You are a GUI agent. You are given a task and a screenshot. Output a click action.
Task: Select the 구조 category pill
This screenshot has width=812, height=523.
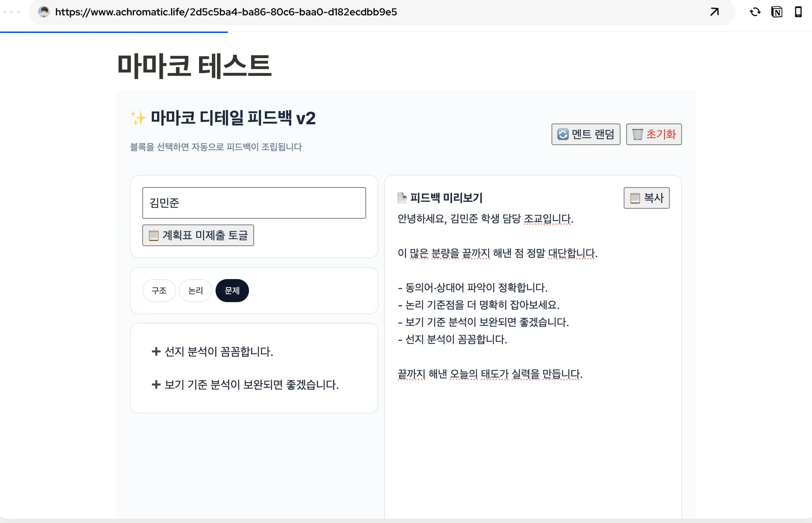click(159, 291)
